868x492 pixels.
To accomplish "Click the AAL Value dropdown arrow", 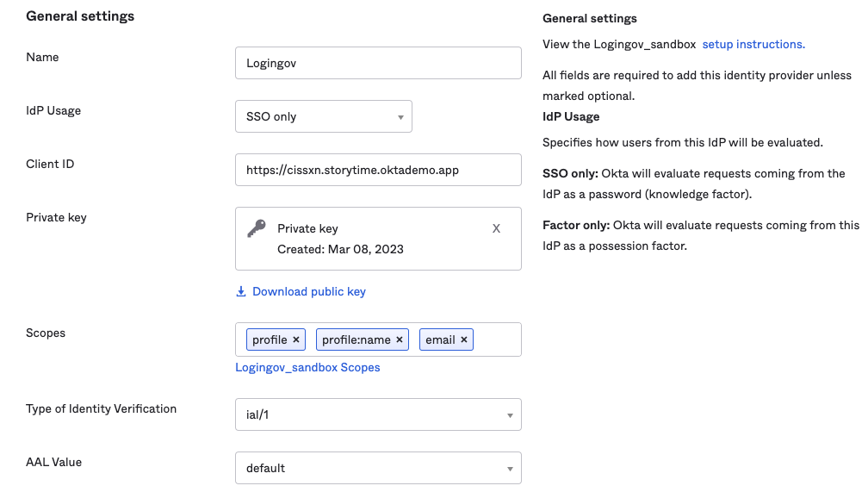I will tap(510, 469).
